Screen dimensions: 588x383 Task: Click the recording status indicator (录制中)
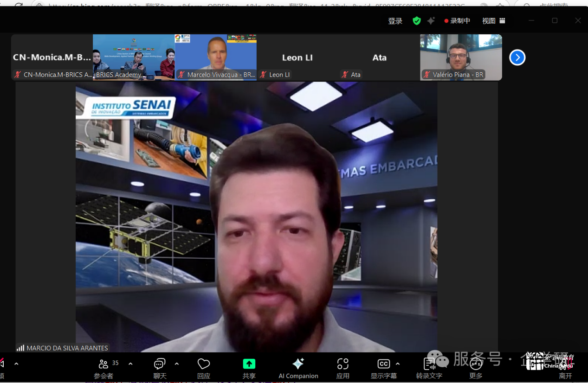[x=458, y=21]
